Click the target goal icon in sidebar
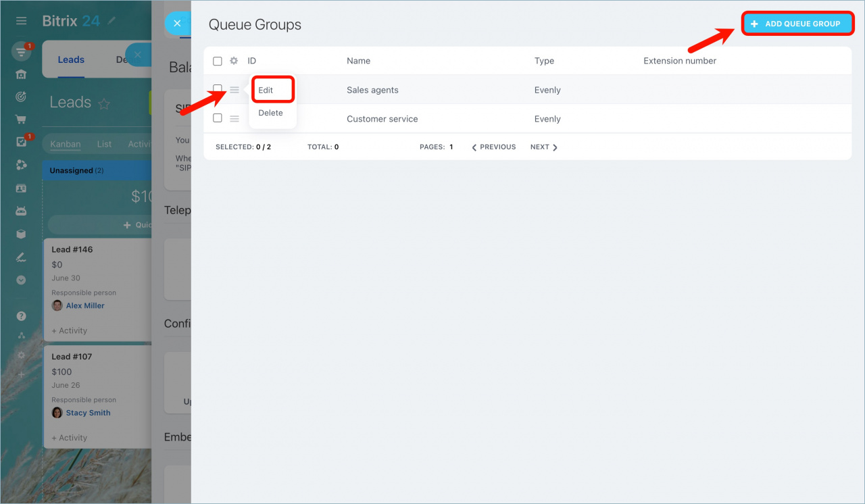 (21, 97)
